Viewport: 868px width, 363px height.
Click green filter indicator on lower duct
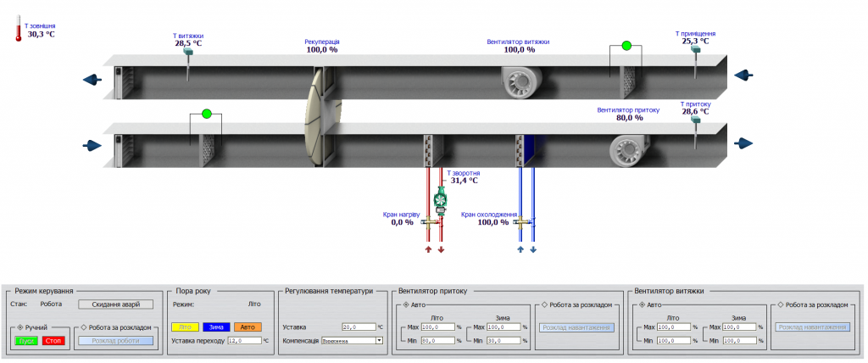point(206,114)
